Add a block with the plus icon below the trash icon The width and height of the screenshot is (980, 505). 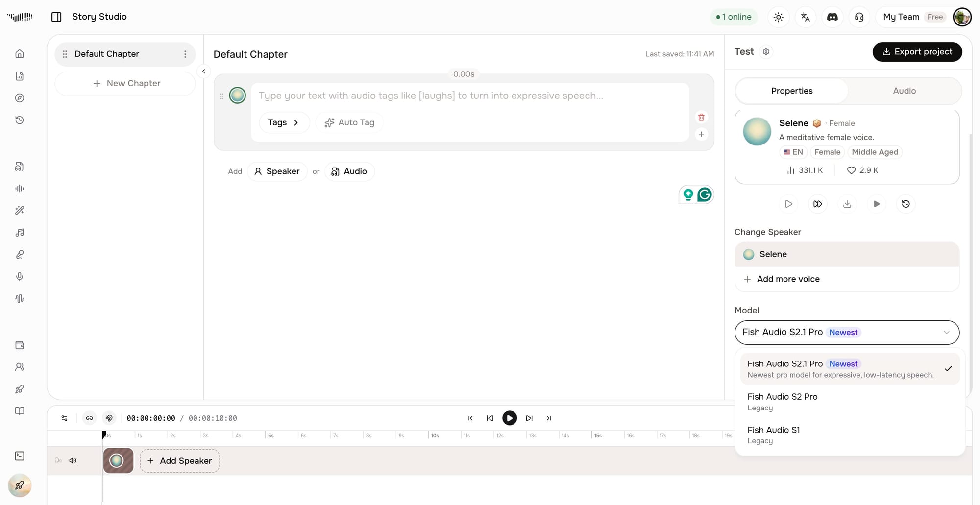click(701, 134)
